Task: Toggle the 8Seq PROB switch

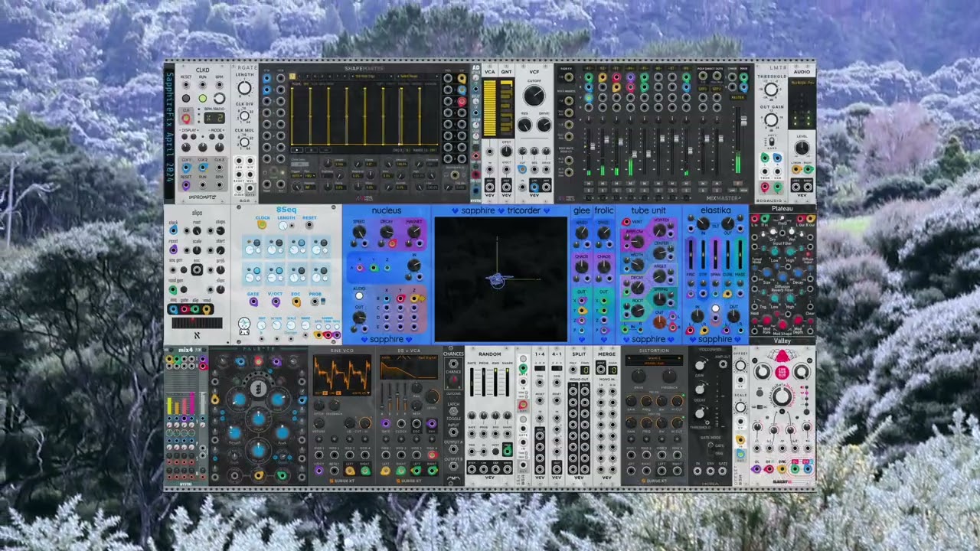Action: pos(323,301)
